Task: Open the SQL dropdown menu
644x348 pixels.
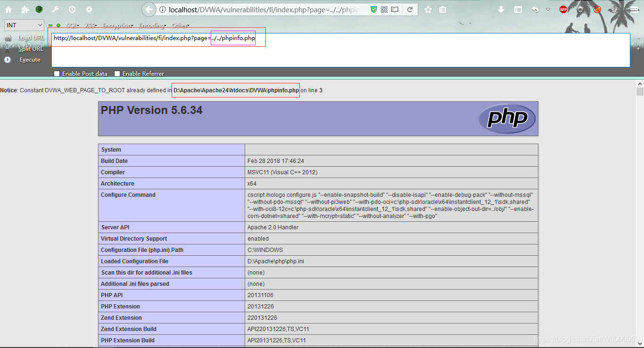Action: (x=73, y=25)
